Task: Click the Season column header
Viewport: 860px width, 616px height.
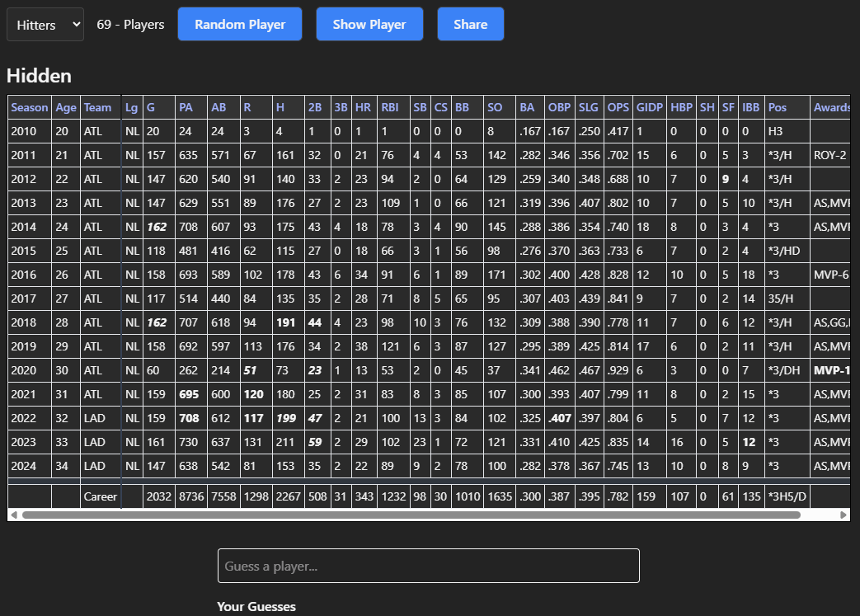Action: (29, 107)
